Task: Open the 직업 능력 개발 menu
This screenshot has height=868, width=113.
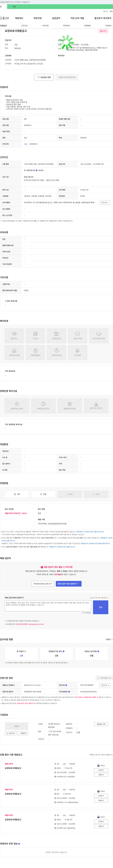Action: coord(77,18)
